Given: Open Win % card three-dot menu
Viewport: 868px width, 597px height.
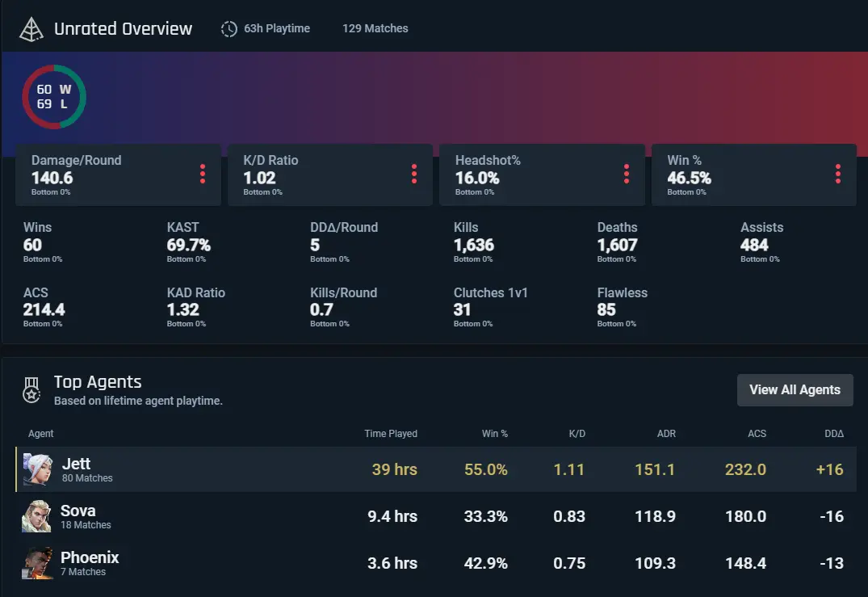Looking at the screenshot, I should [x=838, y=174].
